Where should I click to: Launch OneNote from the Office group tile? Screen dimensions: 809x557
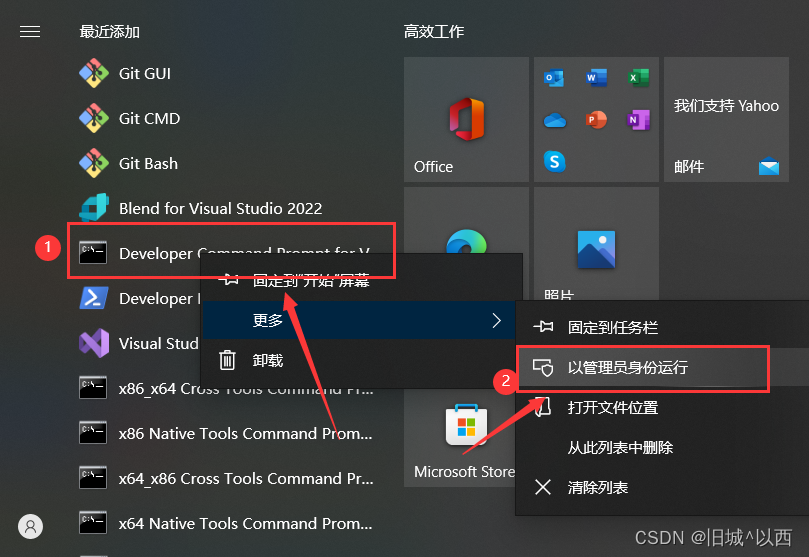(x=639, y=120)
